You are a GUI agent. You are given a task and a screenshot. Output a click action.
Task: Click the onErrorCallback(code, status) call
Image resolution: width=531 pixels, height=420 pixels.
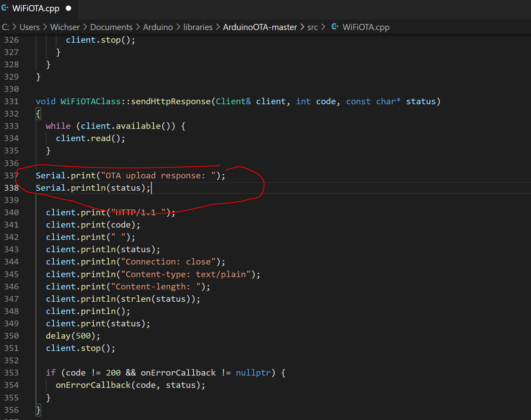[x=130, y=385]
